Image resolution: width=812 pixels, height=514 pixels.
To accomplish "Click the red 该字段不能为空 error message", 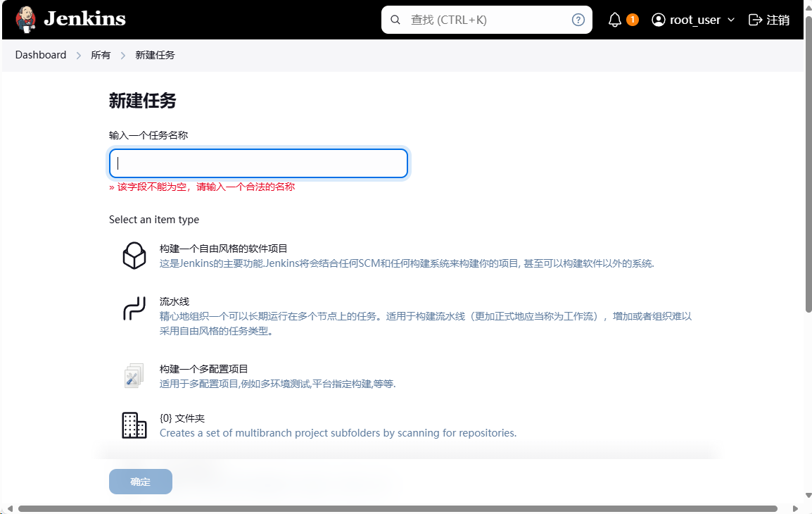I will click(x=202, y=187).
